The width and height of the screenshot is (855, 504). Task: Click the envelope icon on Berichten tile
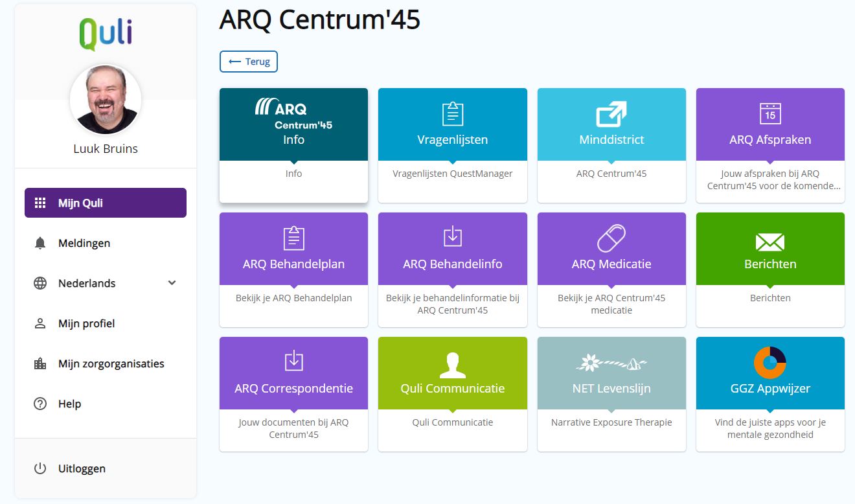(770, 242)
